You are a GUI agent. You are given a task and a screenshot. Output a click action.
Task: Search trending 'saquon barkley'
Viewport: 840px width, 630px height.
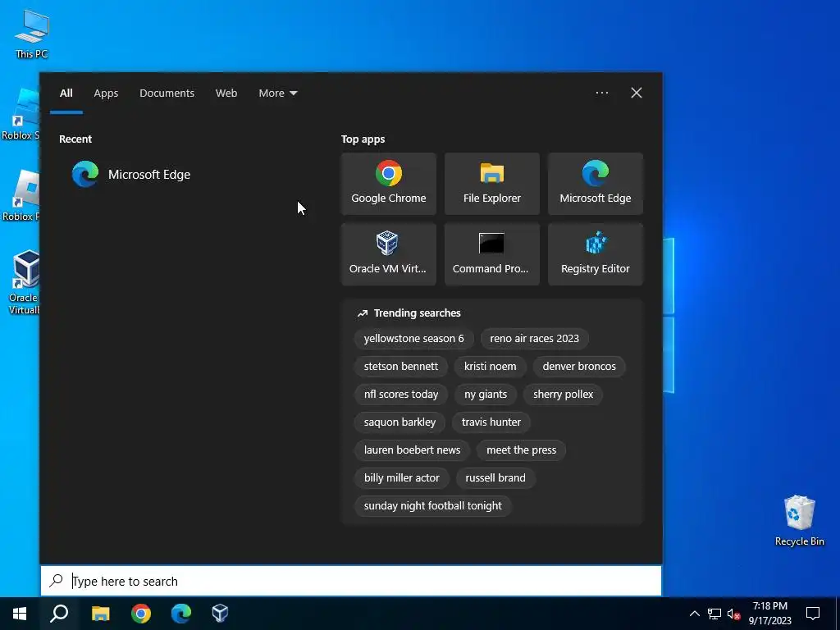[x=399, y=422]
